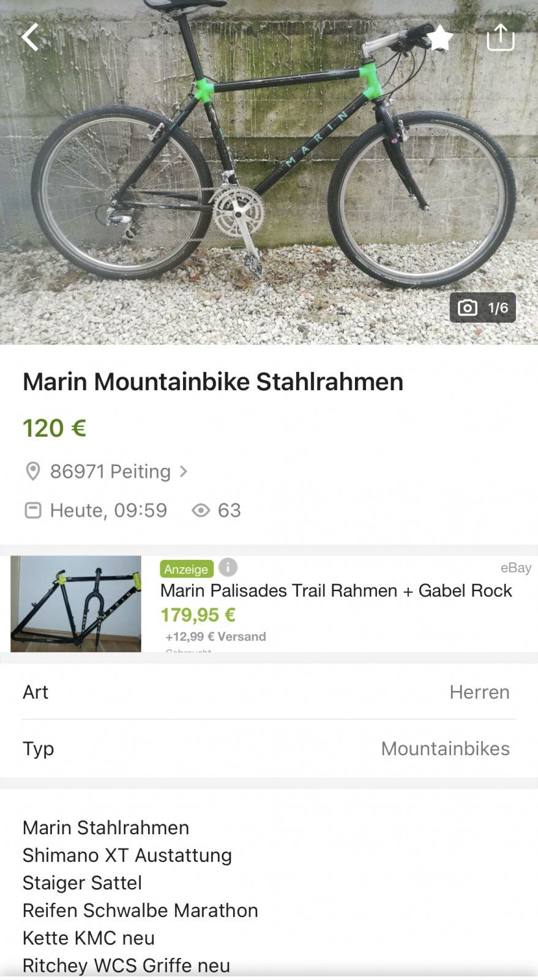The width and height of the screenshot is (538, 980).
Task: Open the Marin Palisades Trail Rahmen ad title
Action: 335,590
